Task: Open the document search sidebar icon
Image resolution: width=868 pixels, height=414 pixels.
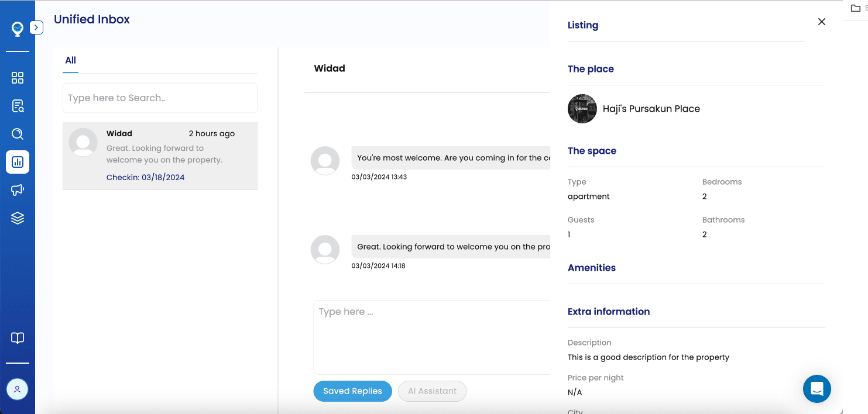Action: [x=18, y=106]
